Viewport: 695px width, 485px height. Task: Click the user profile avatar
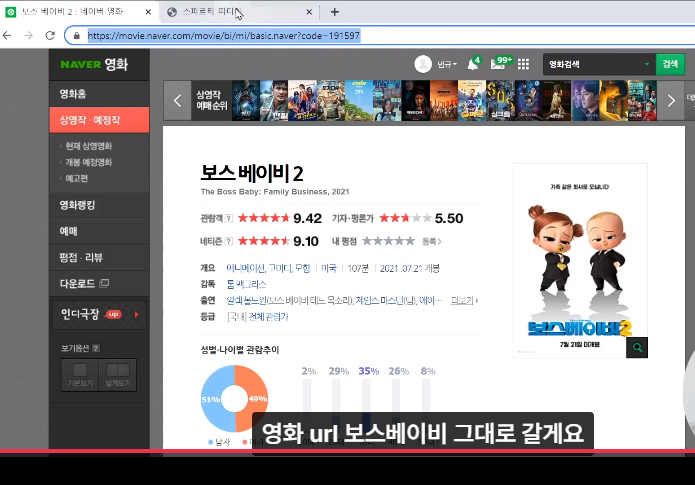[x=423, y=64]
